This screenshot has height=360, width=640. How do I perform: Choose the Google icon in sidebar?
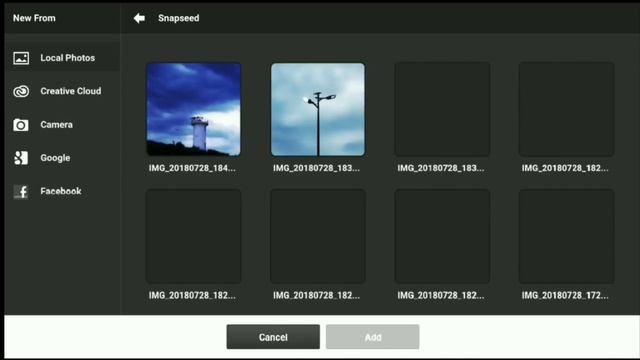tap(21, 158)
